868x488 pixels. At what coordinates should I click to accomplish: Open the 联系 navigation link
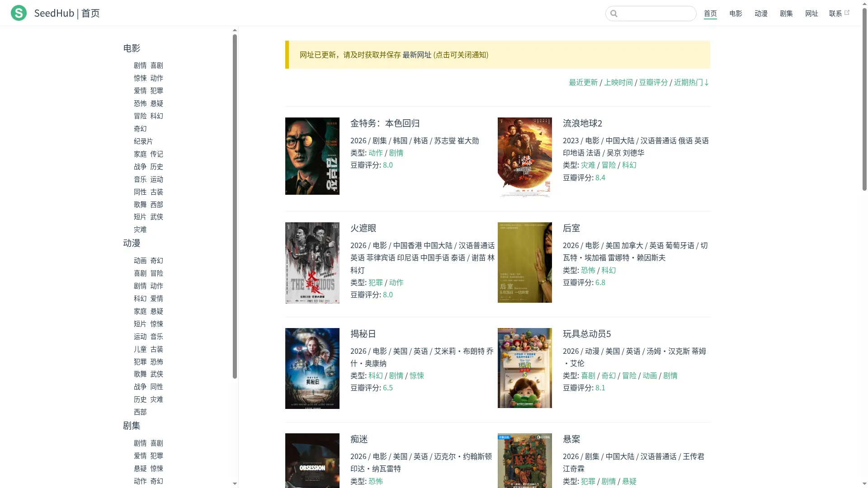click(x=835, y=14)
